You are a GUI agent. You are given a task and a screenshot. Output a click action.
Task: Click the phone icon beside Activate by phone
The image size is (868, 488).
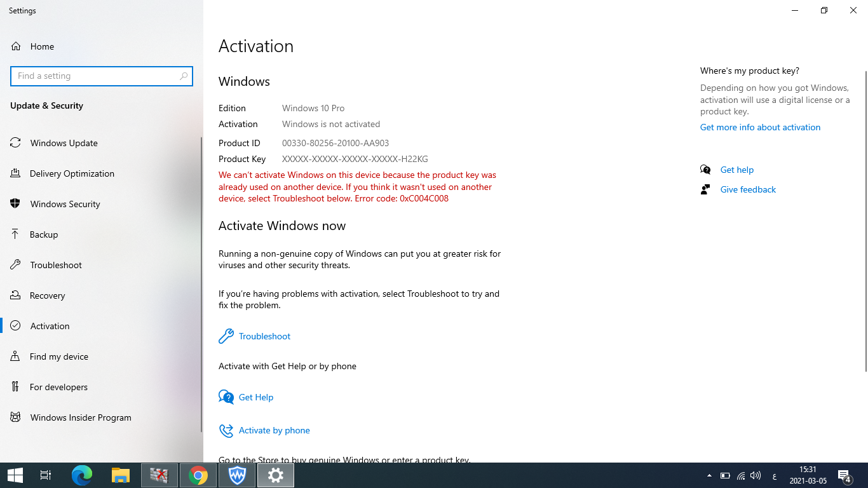point(226,430)
